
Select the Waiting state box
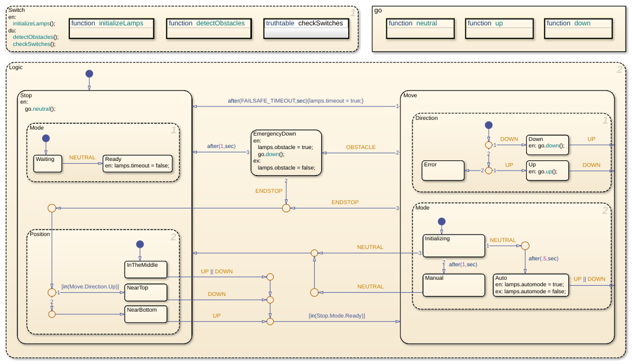47,164
